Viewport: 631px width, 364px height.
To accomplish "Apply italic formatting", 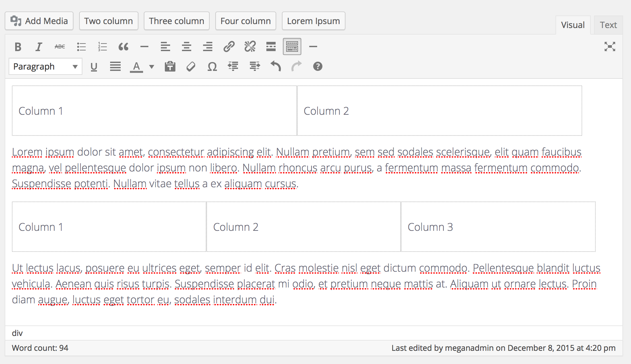I will (x=39, y=47).
